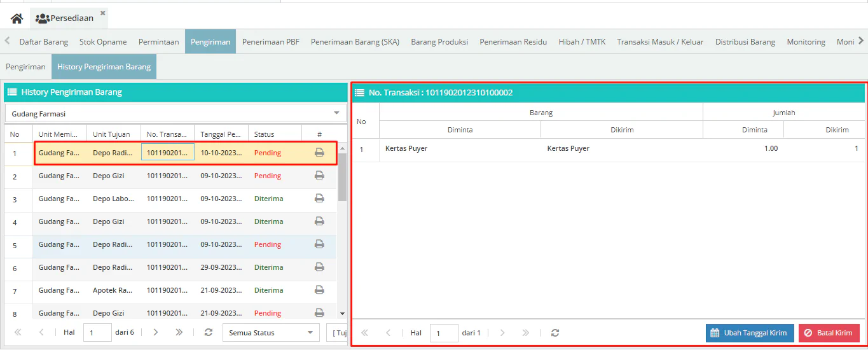
Task: Print row 1 Depo Radi Pending shipment
Action: [319, 153]
